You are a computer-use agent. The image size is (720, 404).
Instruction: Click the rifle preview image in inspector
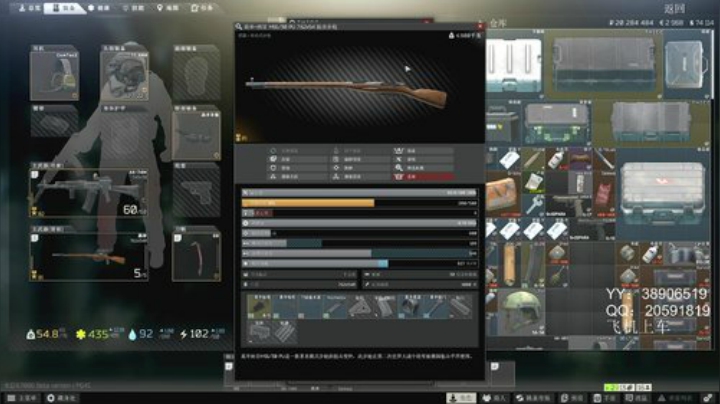click(360, 87)
